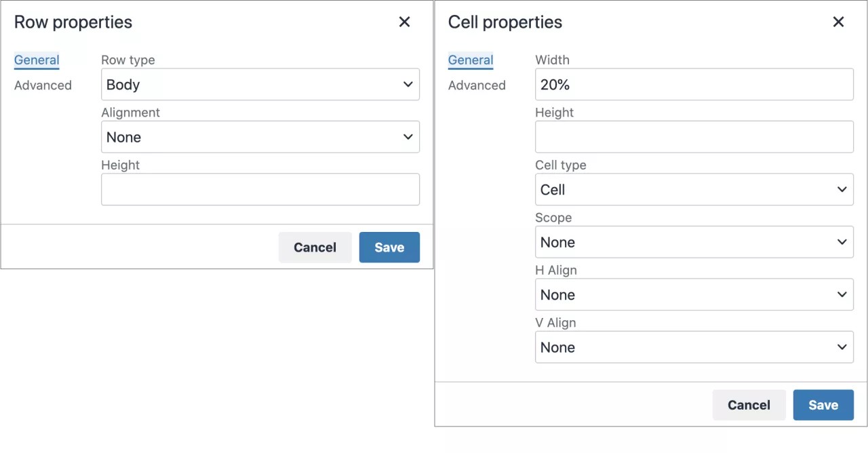Viewport: 868px width, 453px height.
Task: Open the H Align dropdown
Action: tap(694, 294)
